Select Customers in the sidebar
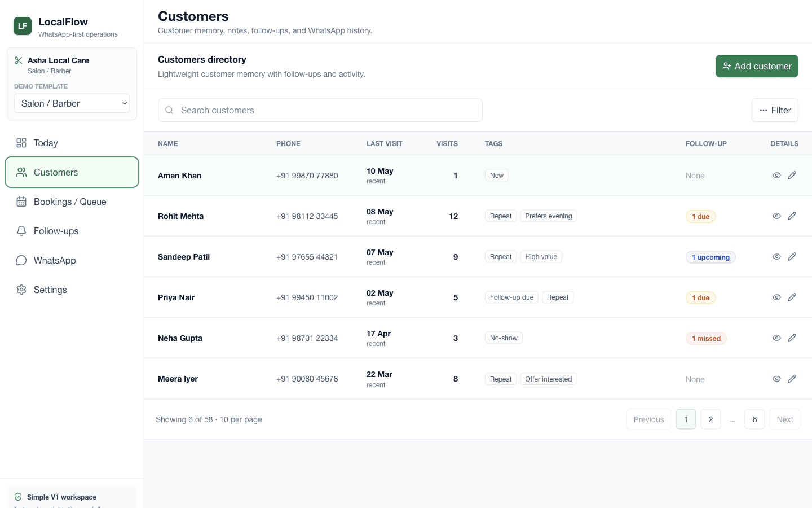This screenshot has width=812, height=508. (x=72, y=172)
